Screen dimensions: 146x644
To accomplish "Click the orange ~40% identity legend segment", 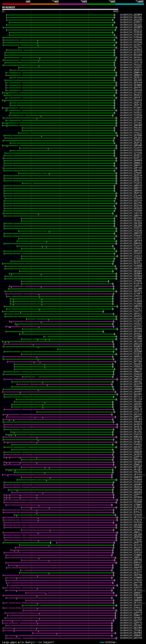I will coord(45,4).
